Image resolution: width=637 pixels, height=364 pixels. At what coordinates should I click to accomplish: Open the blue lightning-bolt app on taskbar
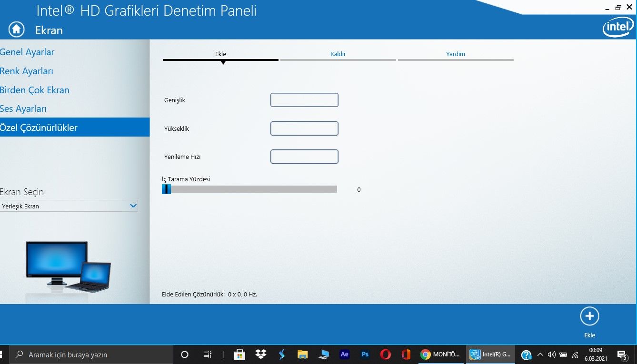tap(282, 354)
